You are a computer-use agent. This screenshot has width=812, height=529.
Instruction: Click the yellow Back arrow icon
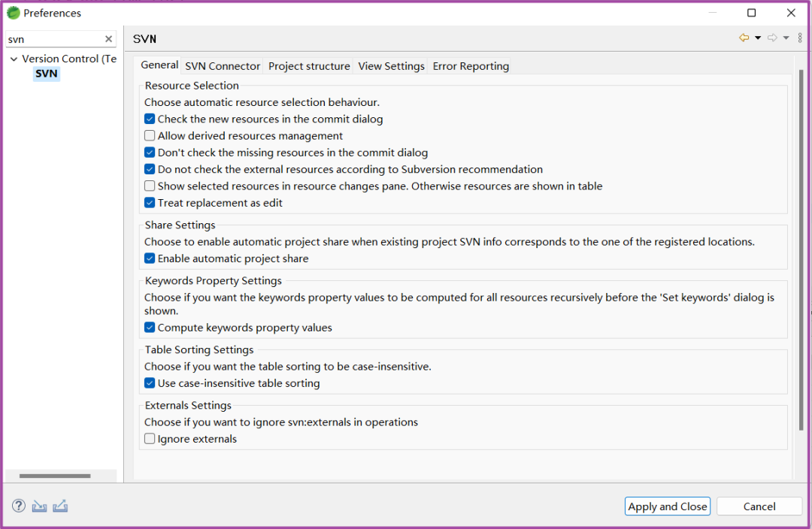coord(744,38)
